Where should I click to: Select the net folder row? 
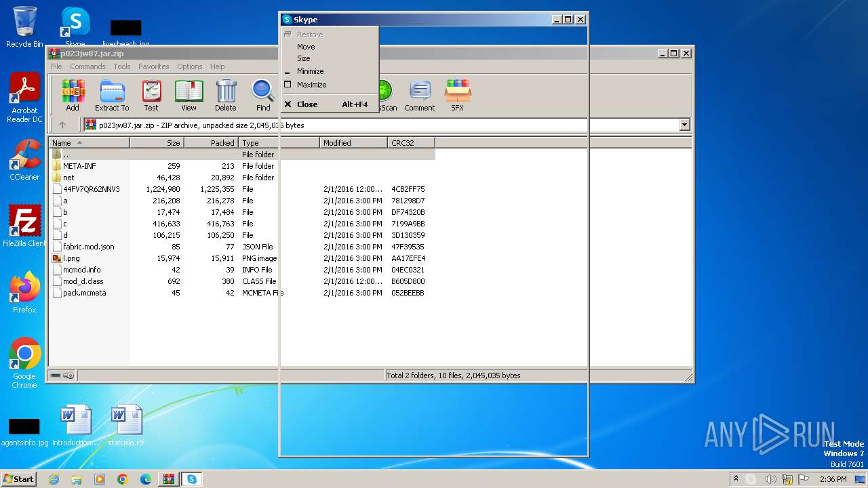point(242,178)
